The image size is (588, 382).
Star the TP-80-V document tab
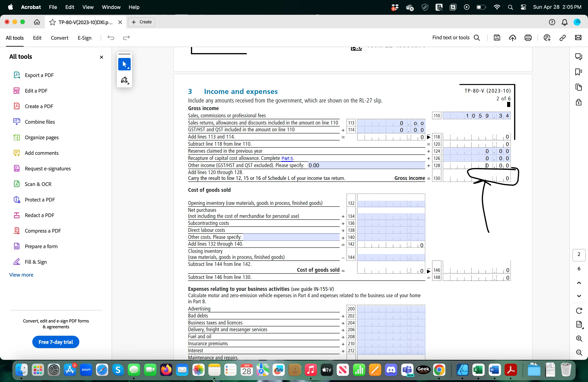[x=52, y=22]
